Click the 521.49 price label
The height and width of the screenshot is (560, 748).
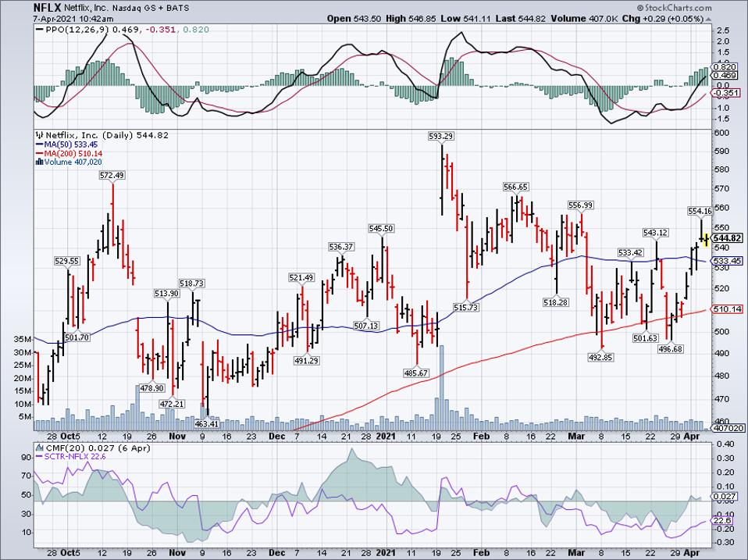301,277
